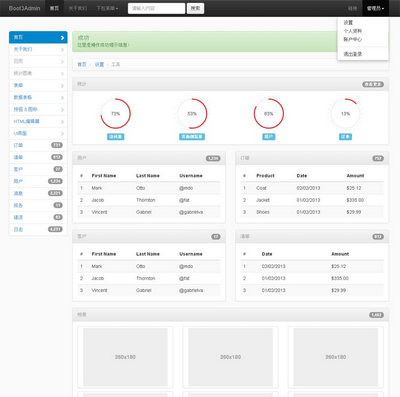Click the 83% circular progress gauge

pos(269,114)
